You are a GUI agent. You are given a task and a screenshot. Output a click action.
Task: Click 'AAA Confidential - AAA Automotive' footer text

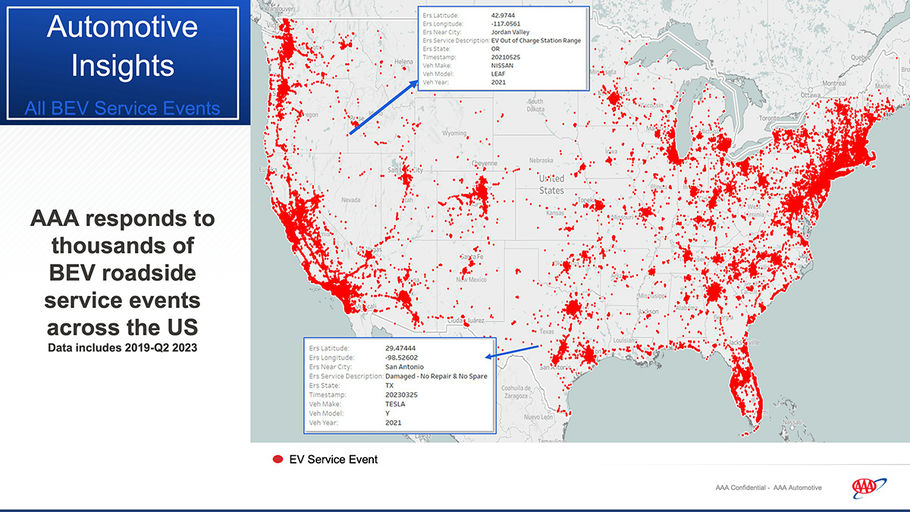point(768,488)
